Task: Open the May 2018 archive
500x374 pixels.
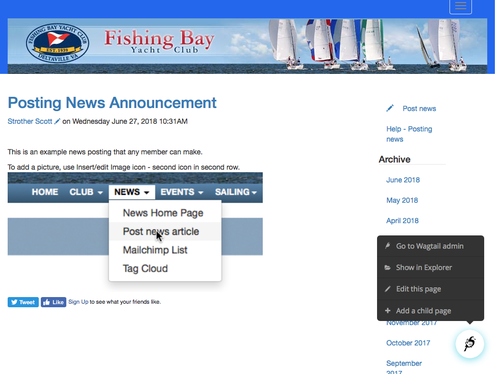Action: click(x=402, y=200)
